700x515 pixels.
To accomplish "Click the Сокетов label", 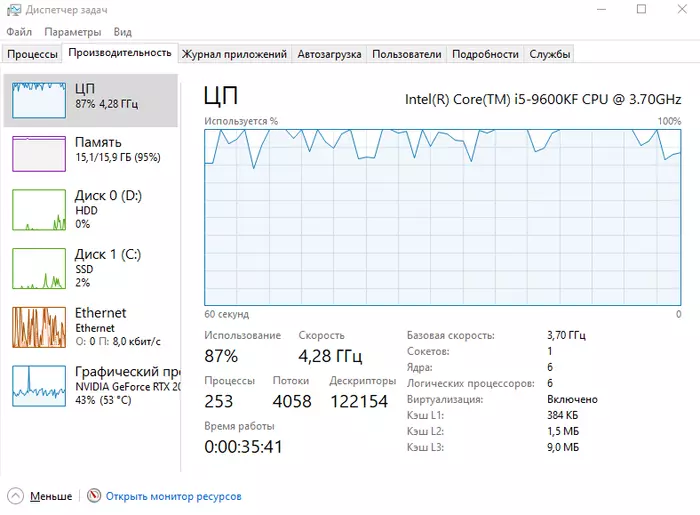I will pyautogui.click(x=428, y=351).
